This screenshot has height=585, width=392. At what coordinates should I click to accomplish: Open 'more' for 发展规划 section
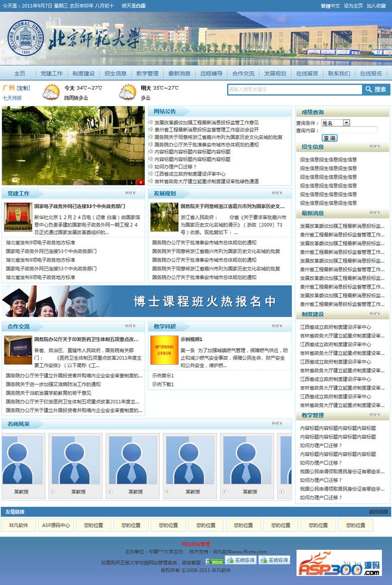click(x=277, y=193)
